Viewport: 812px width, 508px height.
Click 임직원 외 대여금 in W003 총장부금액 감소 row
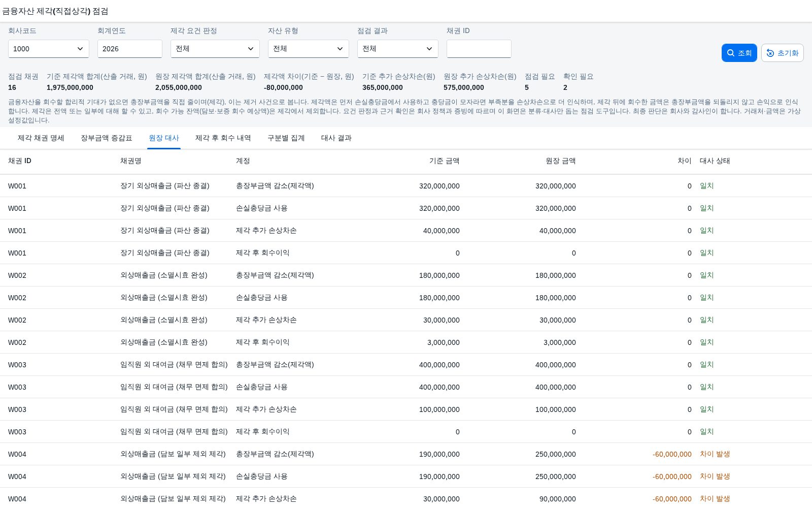[x=174, y=365]
